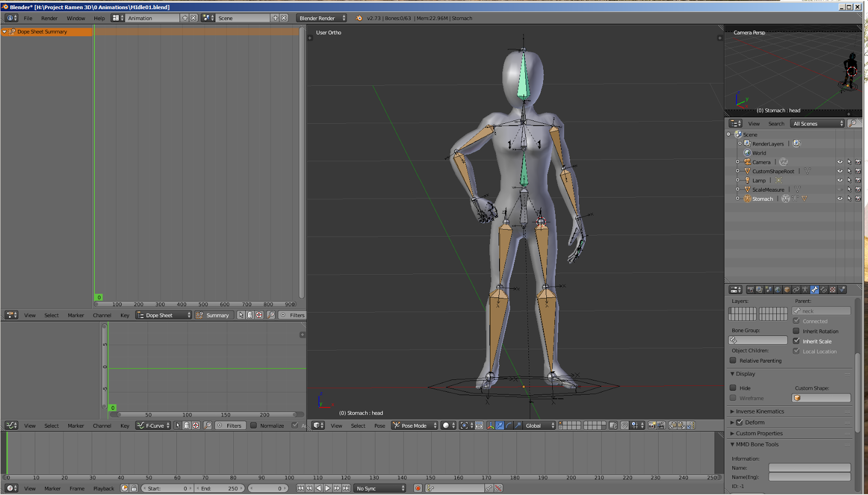Toggle the Deform panel checkbox
The image size is (868, 495).
click(x=739, y=422)
